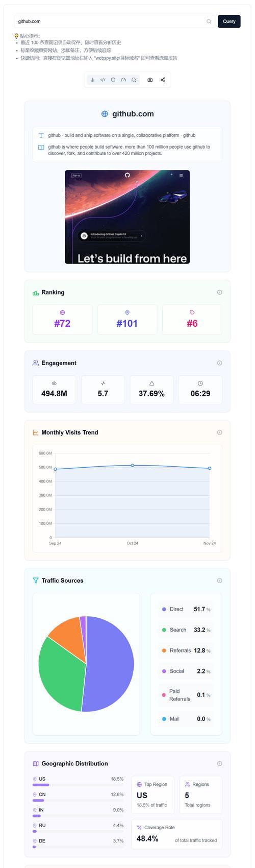
Task: Select the Direct 51.7% legend row
Action: point(186,609)
